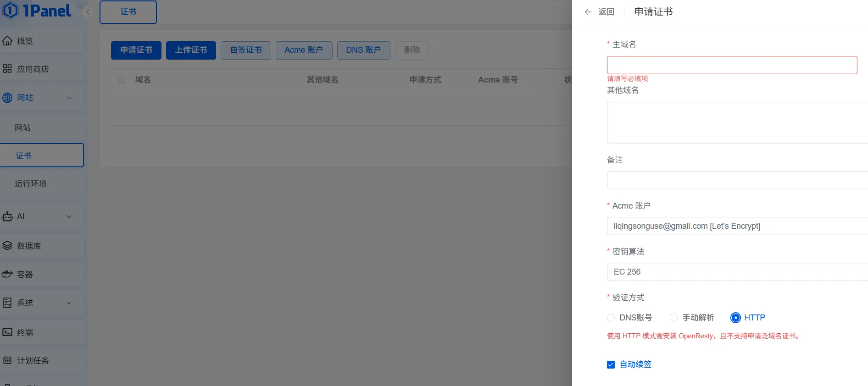
Task: Tick the select-all checkbox in table header
Action: (122, 80)
